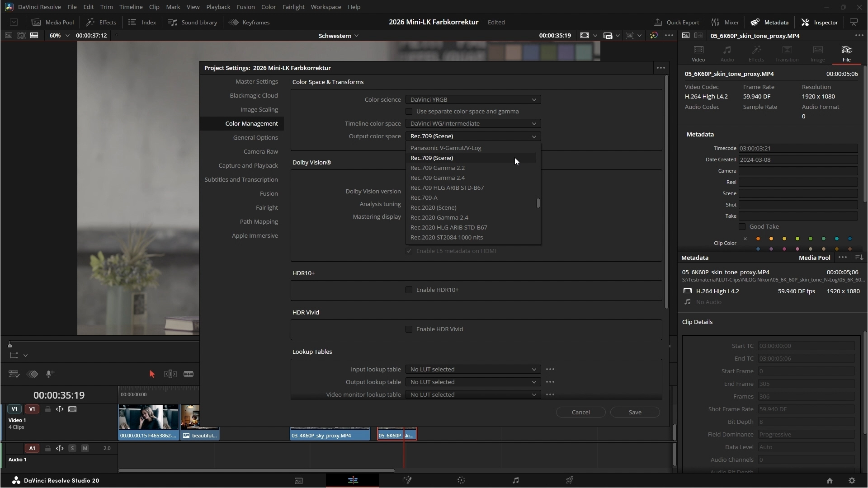Viewport: 868px width, 488px height.
Task: Open the Deliver page rocket icon
Action: pyautogui.click(x=570, y=480)
